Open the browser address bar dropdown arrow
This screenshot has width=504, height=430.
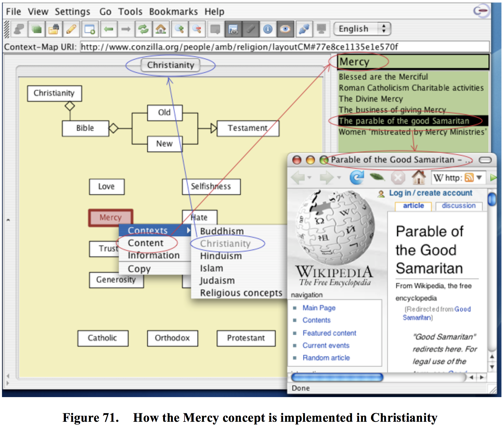[x=479, y=178]
